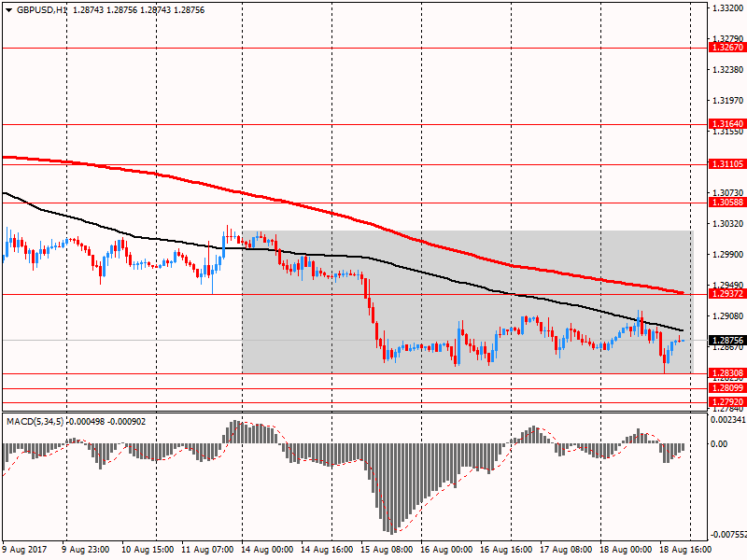Select the 16 Aug 00:00 time axis label
The height and width of the screenshot is (560, 747).
[x=446, y=550]
